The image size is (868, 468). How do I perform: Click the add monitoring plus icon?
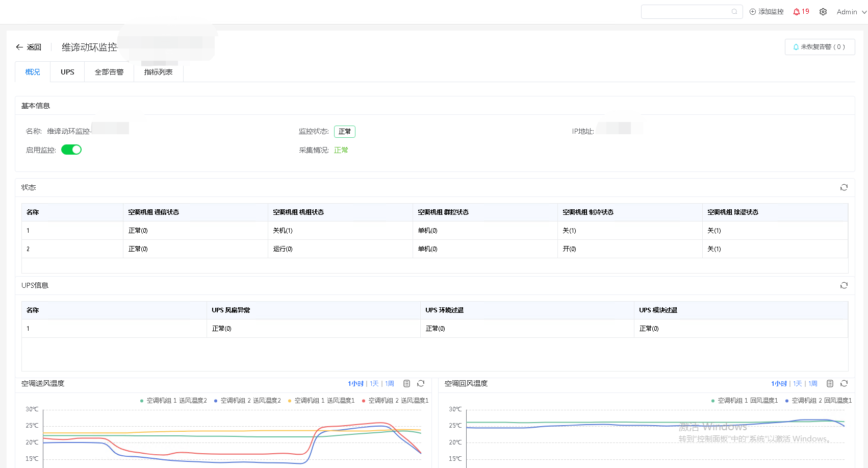tap(753, 12)
